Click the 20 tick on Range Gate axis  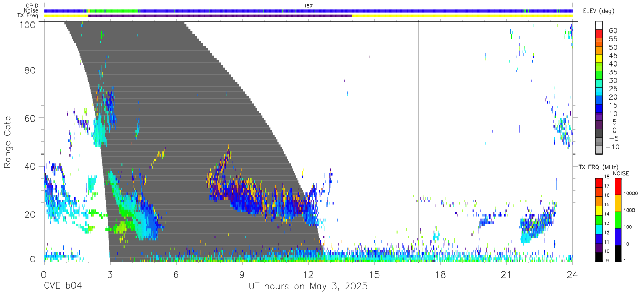(x=30, y=214)
